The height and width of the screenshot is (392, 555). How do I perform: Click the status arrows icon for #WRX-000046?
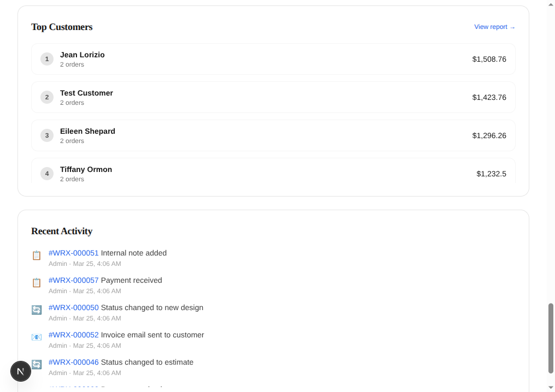point(37,364)
